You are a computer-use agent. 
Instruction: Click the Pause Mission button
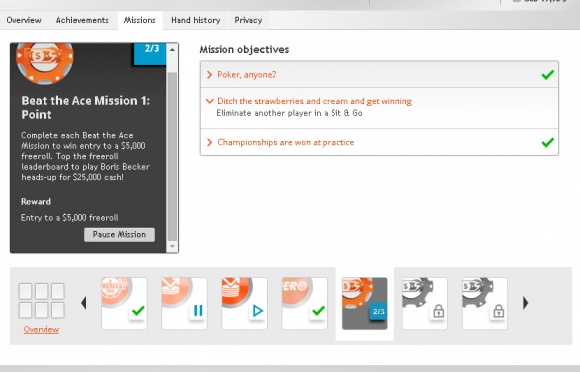(119, 235)
